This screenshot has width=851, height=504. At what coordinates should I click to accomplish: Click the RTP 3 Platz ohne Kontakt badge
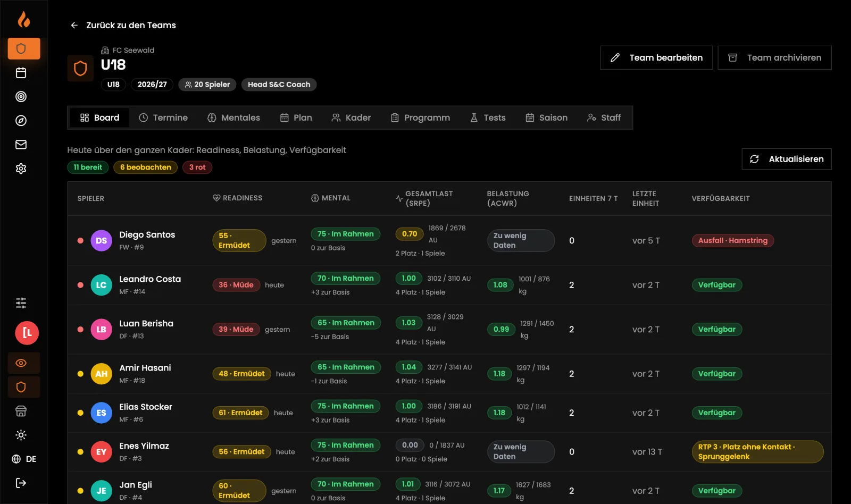coord(757,451)
